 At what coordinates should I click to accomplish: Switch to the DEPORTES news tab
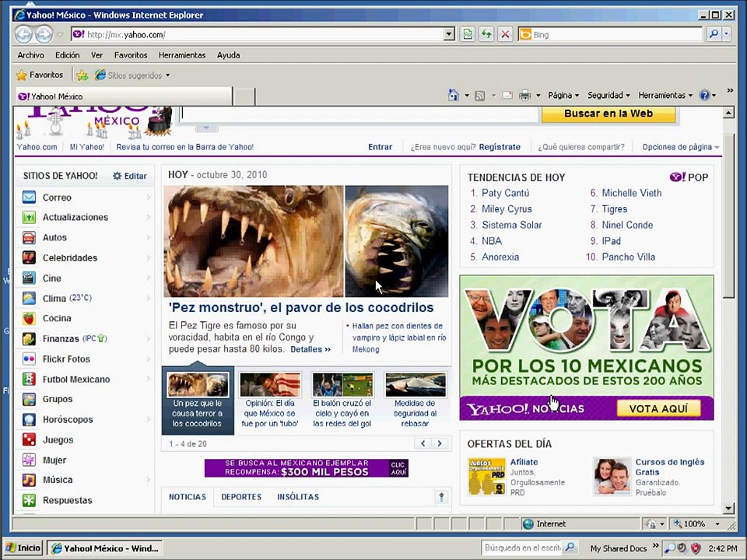(x=241, y=497)
